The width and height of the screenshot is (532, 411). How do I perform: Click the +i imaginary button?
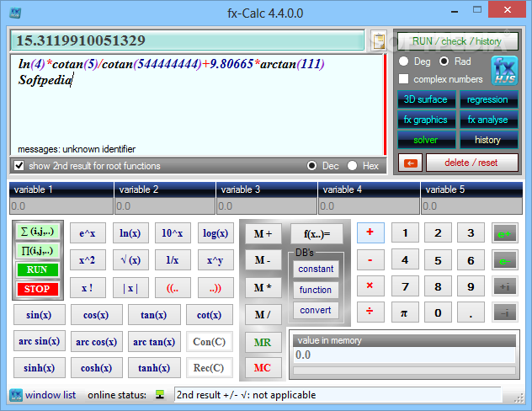point(504,287)
